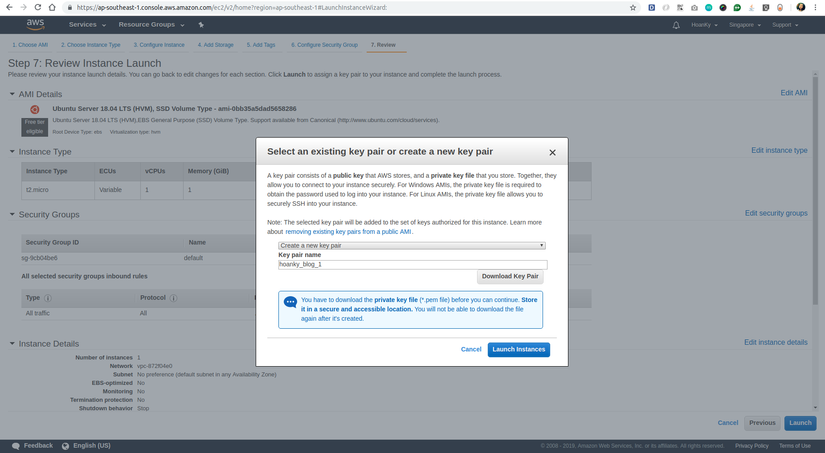This screenshot has width=825, height=453.
Task: Open the Chrome profile avatar
Action: click(x=801, y=7)
